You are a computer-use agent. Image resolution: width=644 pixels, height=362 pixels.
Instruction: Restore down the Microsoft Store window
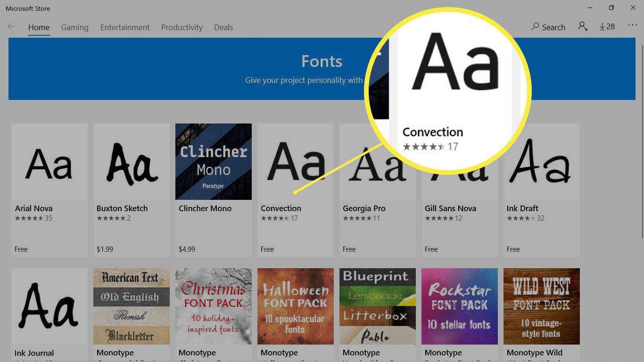point(611,8)
